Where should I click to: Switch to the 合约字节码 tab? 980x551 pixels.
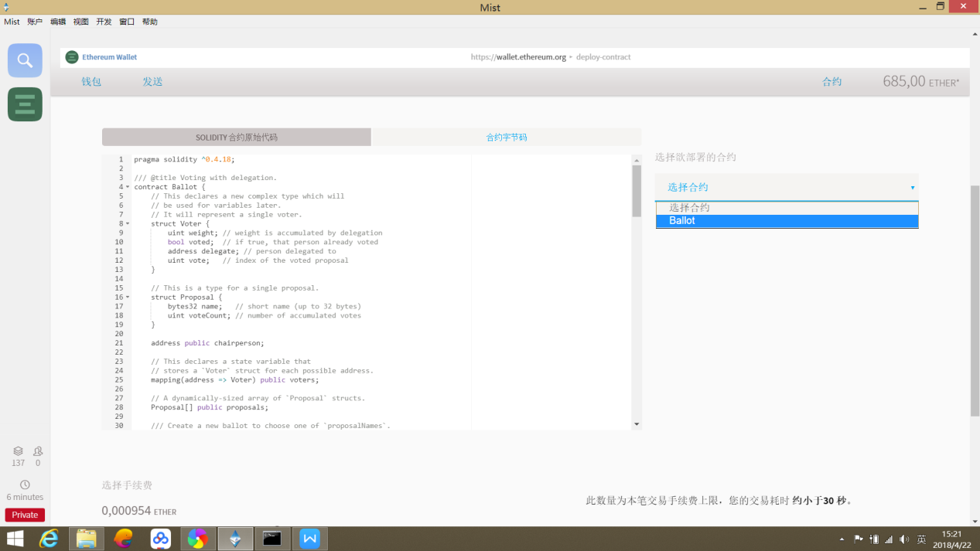pos(507,137)
